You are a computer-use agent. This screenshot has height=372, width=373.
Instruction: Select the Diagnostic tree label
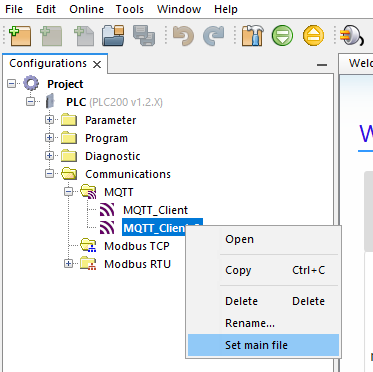[x=113, y=156]
